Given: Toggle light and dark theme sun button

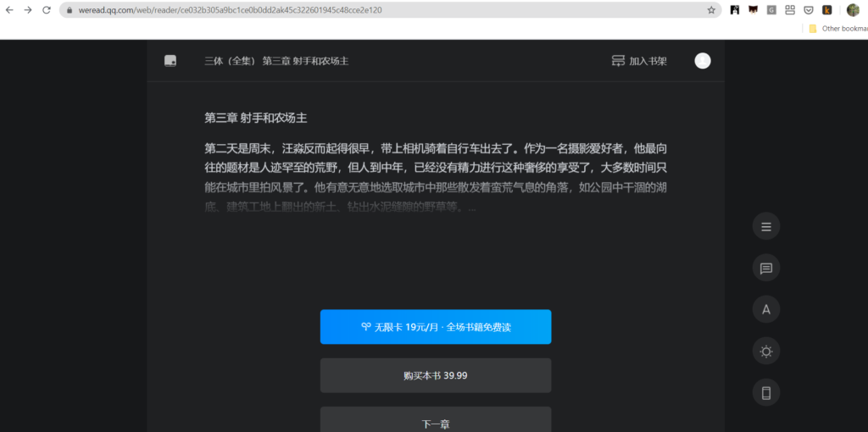Looking at the screenshot, I should coord(766,352).
